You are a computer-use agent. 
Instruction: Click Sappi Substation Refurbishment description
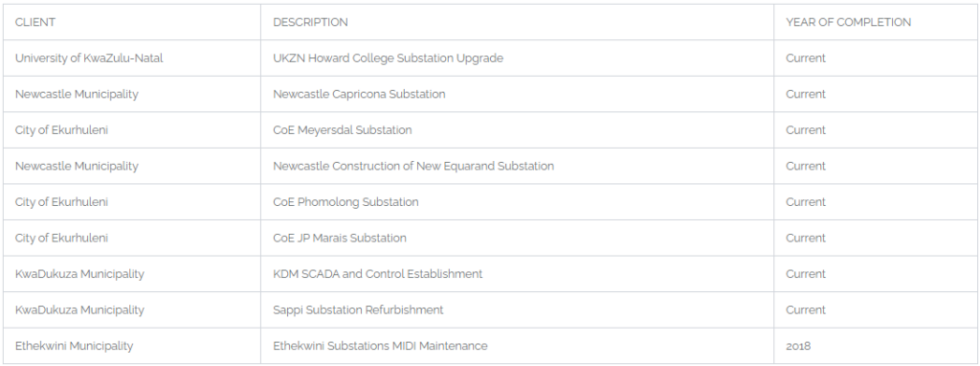(358, 310)
